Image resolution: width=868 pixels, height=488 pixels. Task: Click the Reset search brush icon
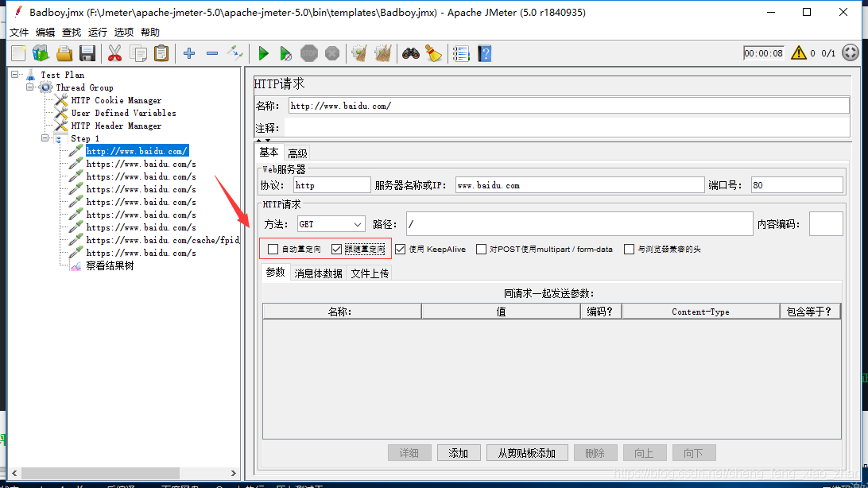point(433,54)
